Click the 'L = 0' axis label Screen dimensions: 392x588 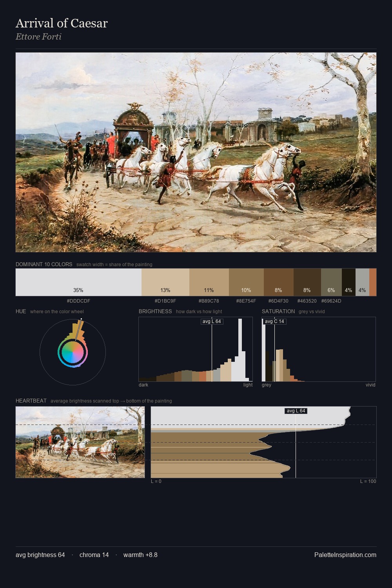pyautogui.click(x=156, y=481)
